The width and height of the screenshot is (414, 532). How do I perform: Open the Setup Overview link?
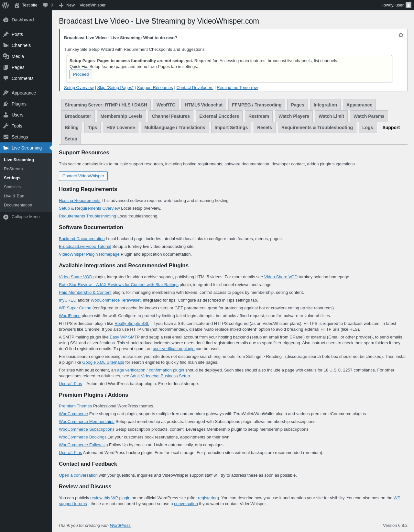point(79,88)
